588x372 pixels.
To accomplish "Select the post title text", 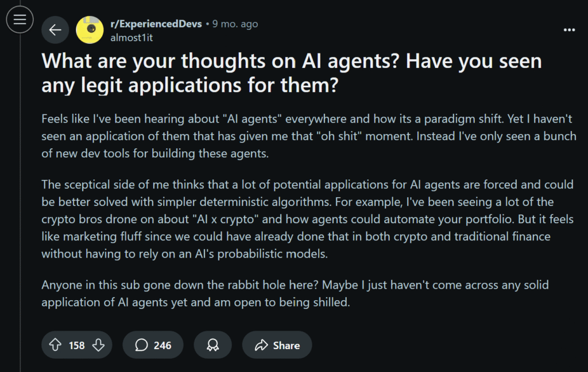I will 291,72.
